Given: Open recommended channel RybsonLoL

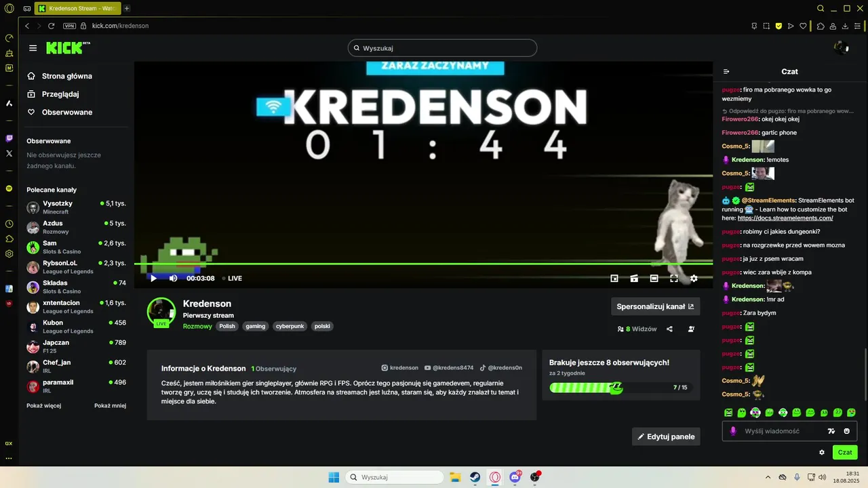Looking at the screenshot, I should tap(76, 267).
